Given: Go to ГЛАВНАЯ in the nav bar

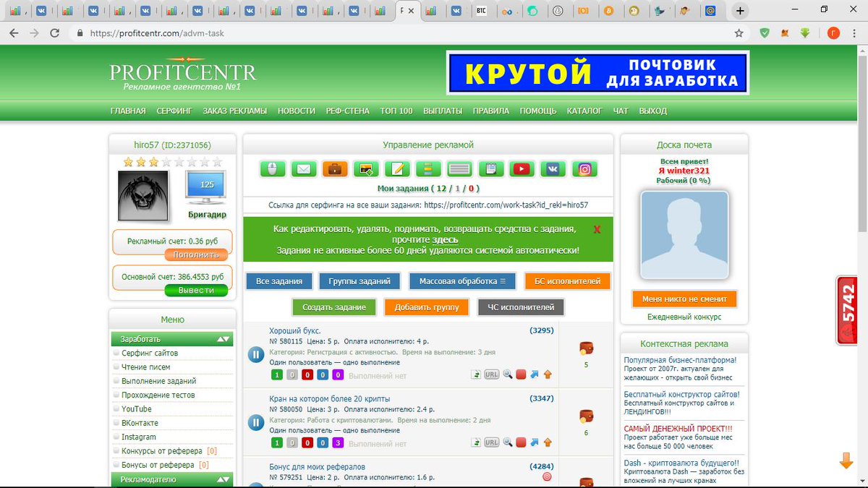Looking at the screenshot, I should 128,111.
